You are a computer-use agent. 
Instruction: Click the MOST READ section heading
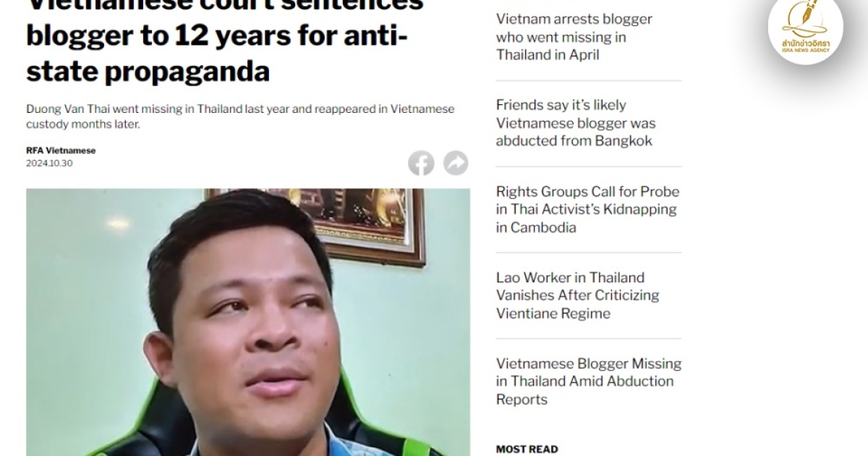[x=527, y=449]
